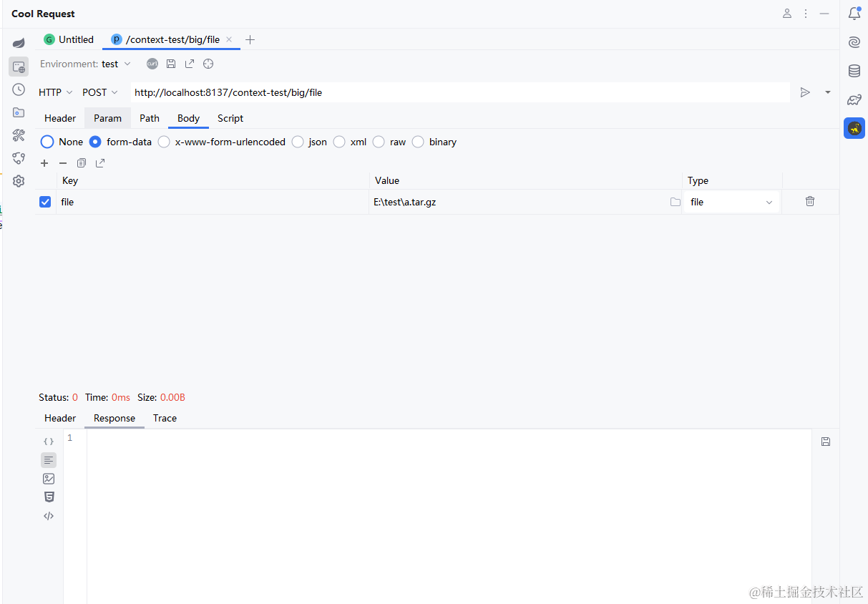
Task: Open the POST method dropdown
Action: [x=100, y=92]
